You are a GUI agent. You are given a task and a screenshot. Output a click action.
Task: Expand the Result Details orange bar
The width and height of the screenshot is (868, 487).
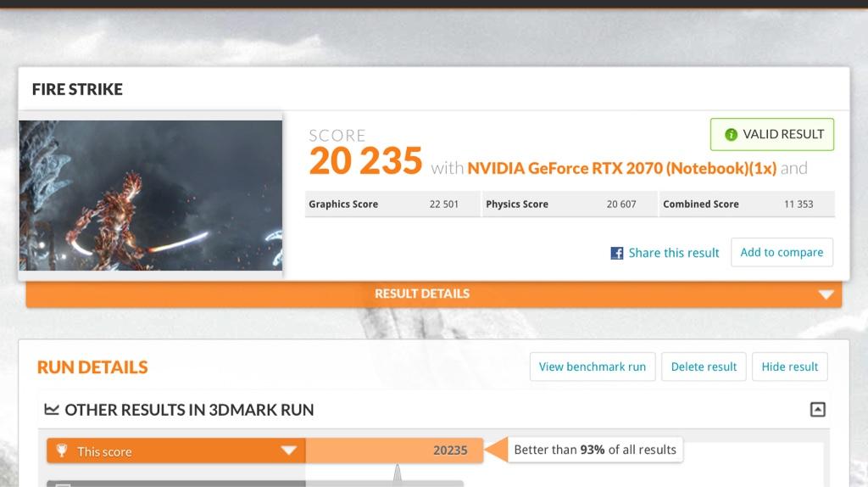click(434, 294)
